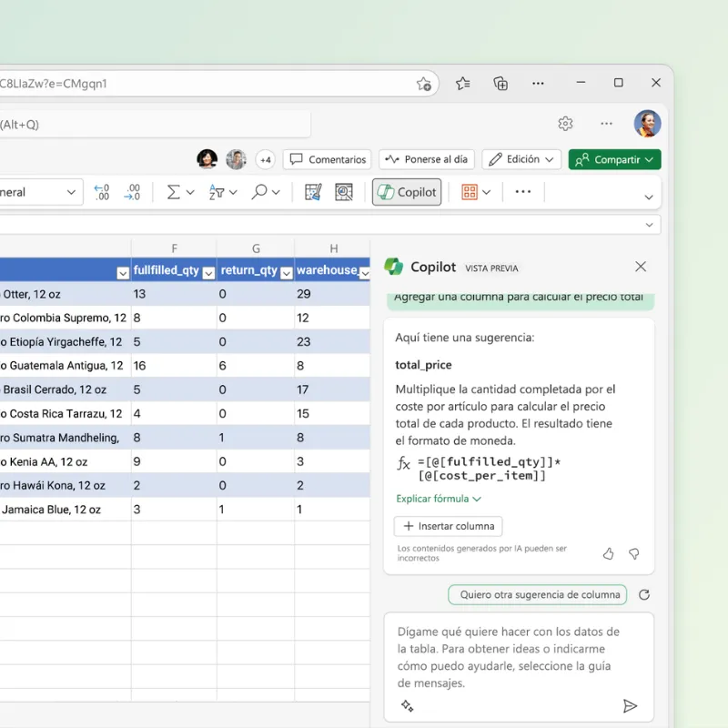This screenshot has width=728, height=728.
Task: Regenerate suggestion with the refresh icon
Action: (645, 594)
